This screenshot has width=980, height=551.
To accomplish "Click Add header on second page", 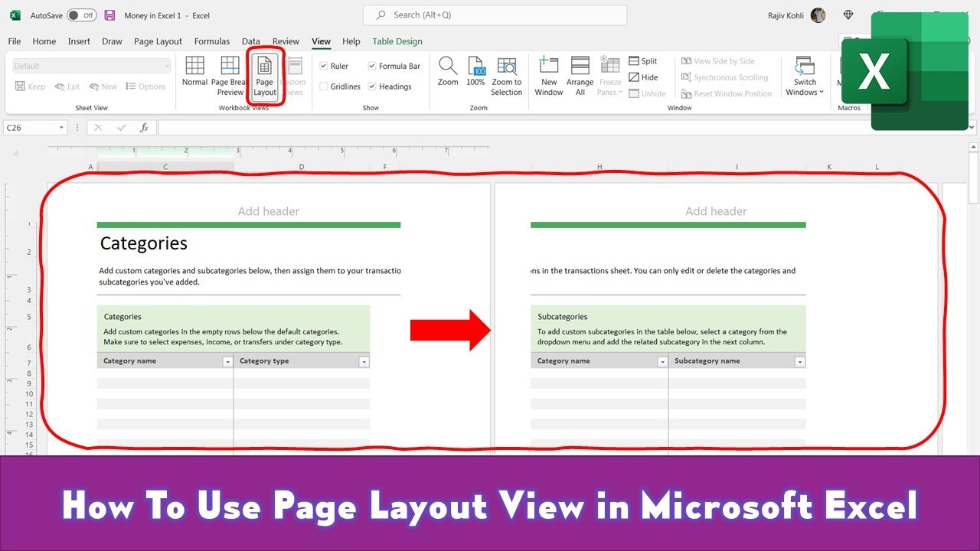I will 716,211.
